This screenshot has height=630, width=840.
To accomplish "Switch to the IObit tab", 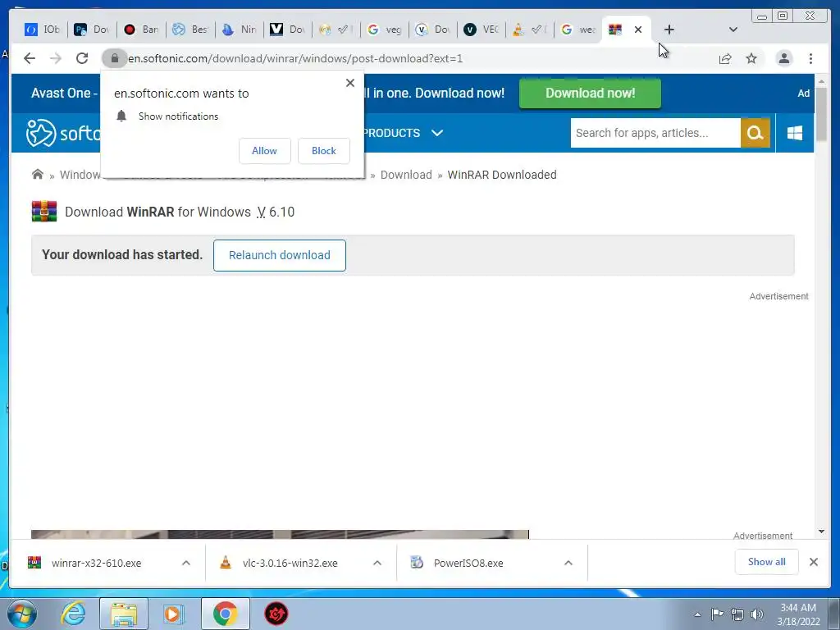I will coord(43,30).
